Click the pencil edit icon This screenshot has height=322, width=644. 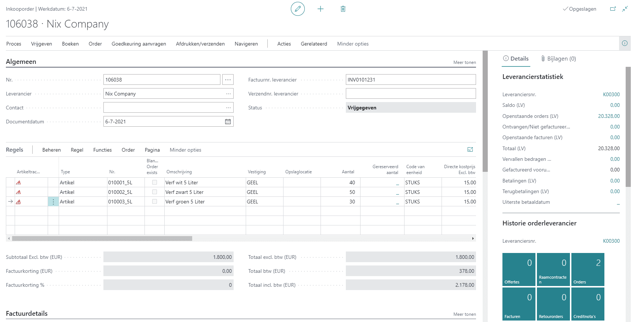(x=297, y=9)
